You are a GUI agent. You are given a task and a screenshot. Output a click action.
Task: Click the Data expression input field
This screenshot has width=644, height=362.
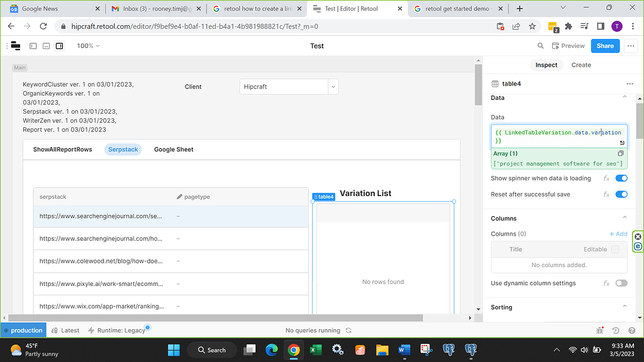[553, 136]
